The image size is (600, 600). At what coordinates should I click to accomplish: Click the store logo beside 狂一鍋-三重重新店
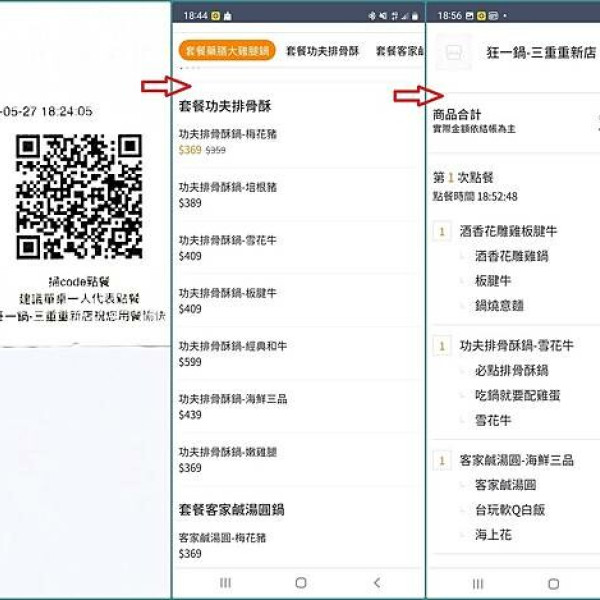tap(454, 52)
